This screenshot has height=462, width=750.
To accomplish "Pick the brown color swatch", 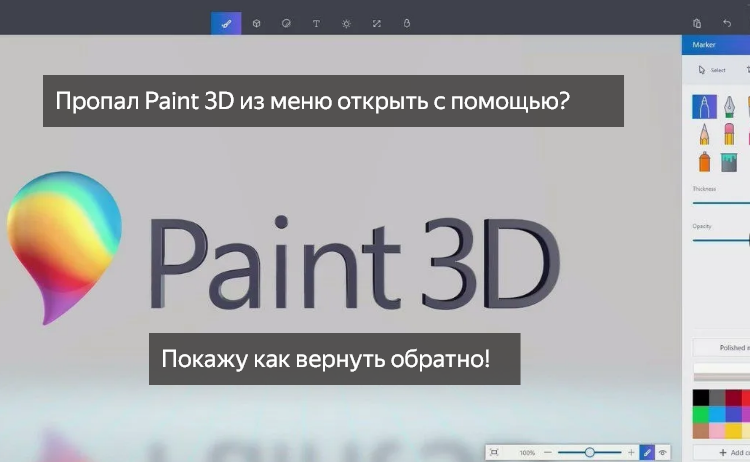I will [x=701, y=430].
